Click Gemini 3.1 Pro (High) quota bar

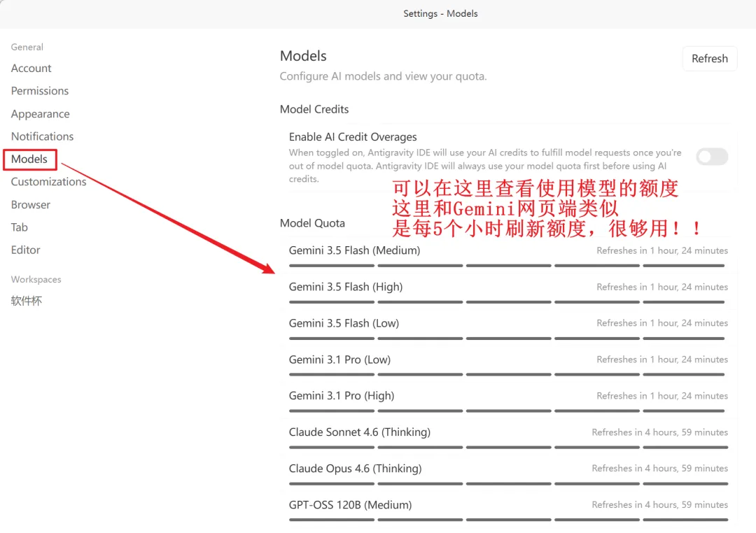508,411
